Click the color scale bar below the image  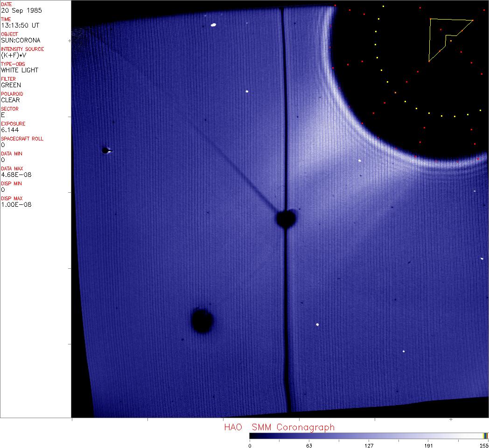(x=369, y=436)
